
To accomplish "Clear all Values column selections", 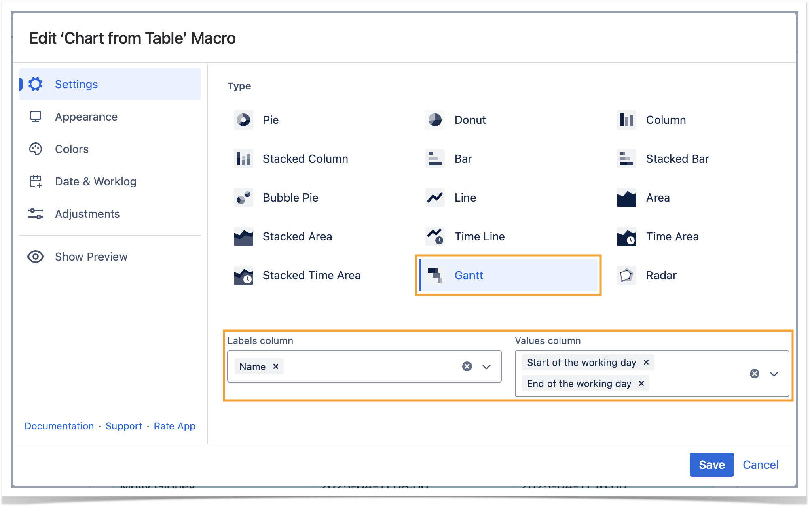I will pos(754,374).
